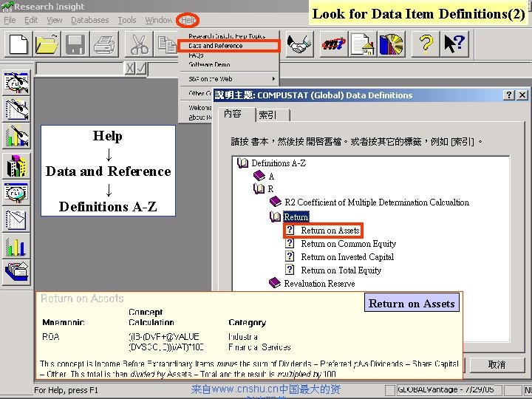Viewport: 532px width, 399px height.
Task: Click the sidebar file card box icon
Action: tap(16, 273)
